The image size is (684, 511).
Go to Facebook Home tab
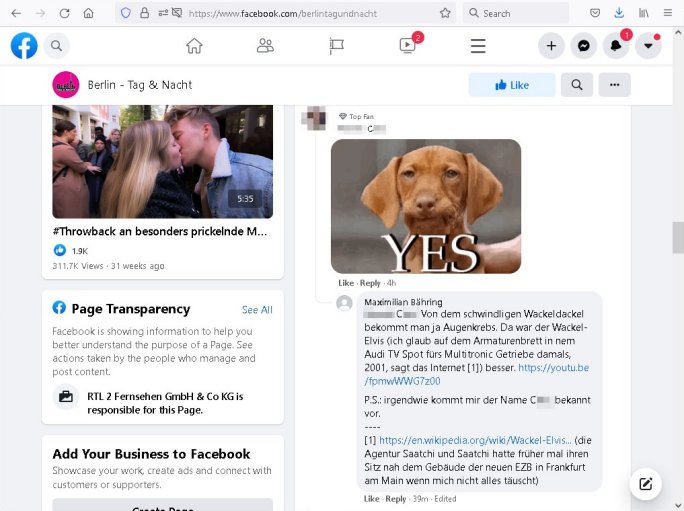pos(194,45)
